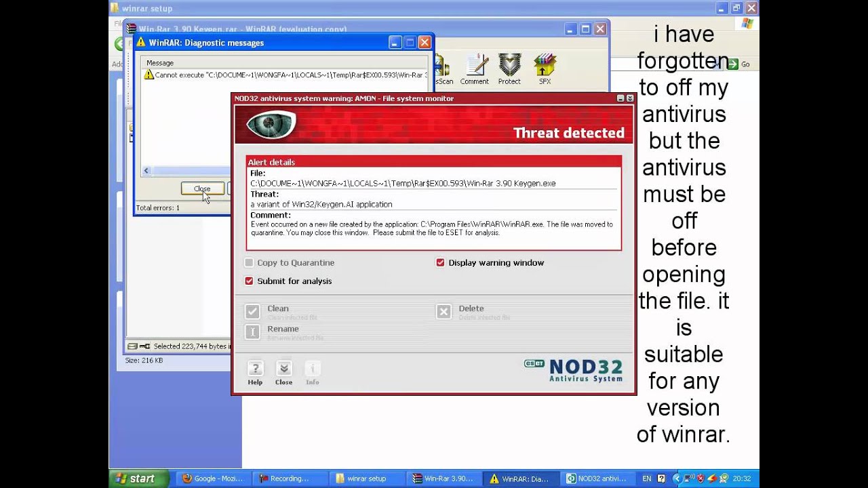
Task: Click the SFX tool in WinRAR toolbar
Action: click(545, 70)
